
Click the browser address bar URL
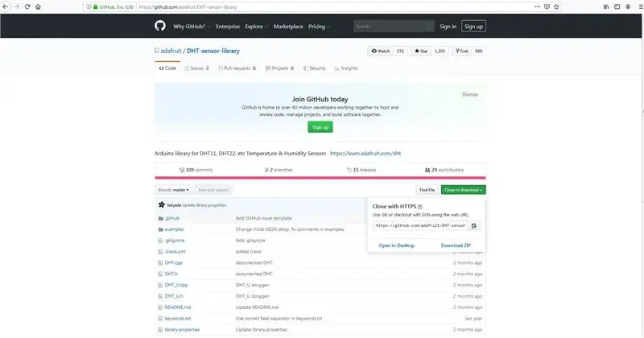(188, 7)
